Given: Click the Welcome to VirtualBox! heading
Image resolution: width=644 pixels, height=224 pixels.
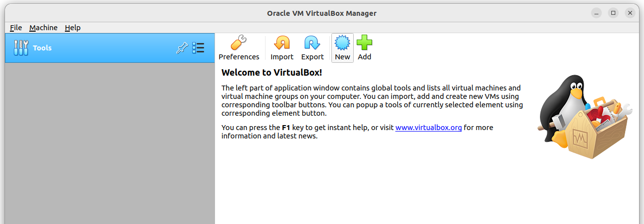Looking at the screenshot, I should tap(271, 73).
